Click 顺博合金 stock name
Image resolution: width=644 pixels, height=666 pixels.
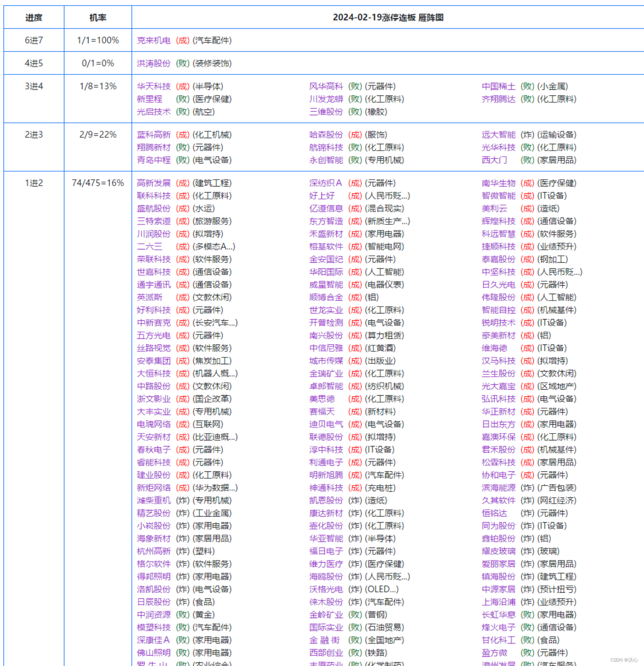(326, 297)
